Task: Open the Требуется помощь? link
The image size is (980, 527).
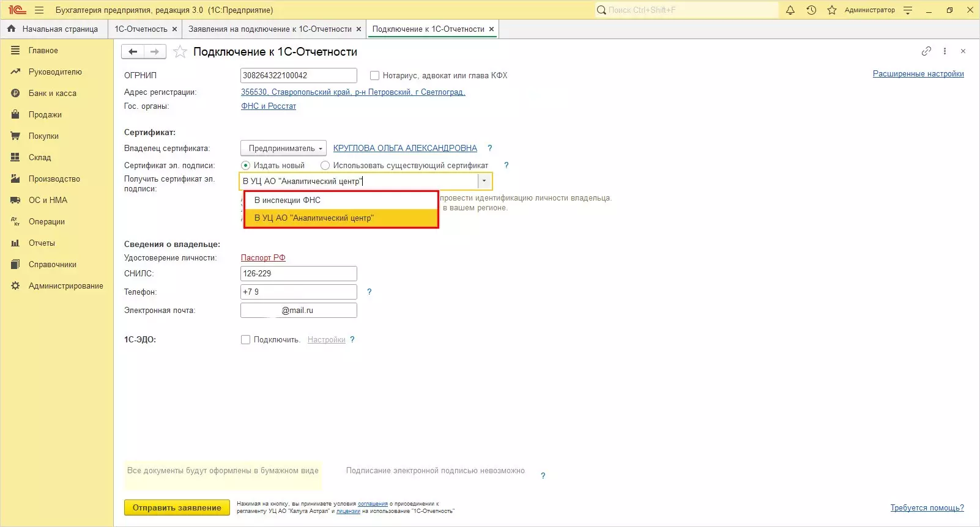Action: coord(927,508)
